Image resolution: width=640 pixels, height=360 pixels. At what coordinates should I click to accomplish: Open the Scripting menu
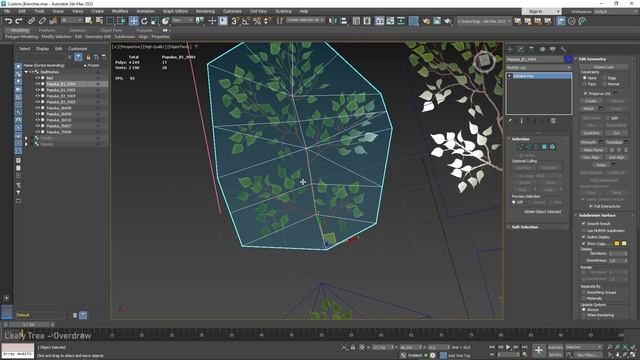point(283,11)
